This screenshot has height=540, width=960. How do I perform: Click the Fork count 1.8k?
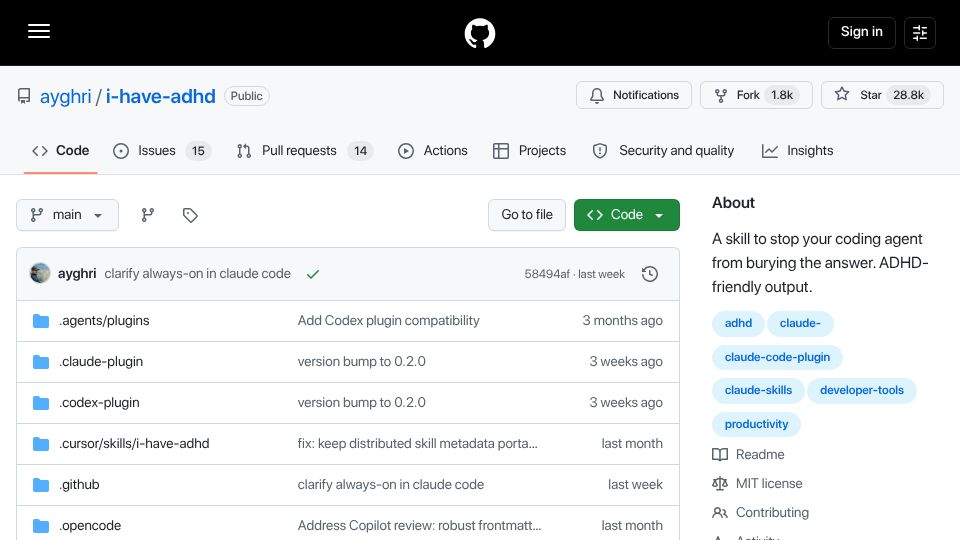point(782,96)
